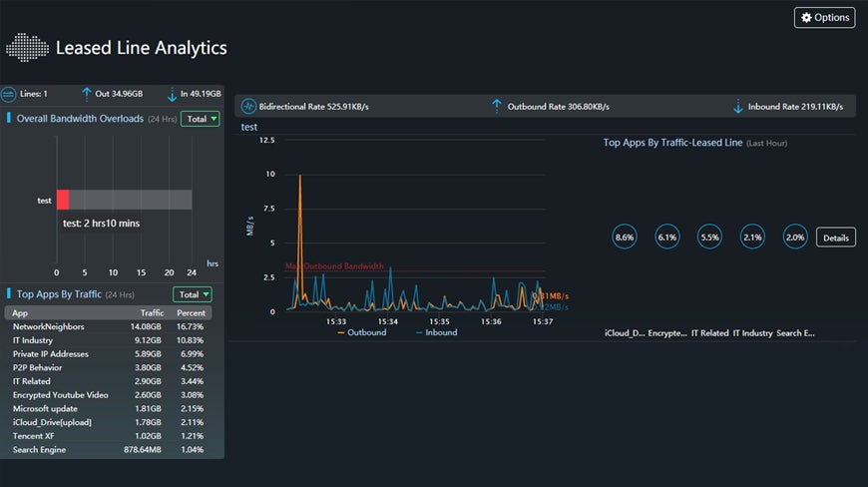Select the 6.1% Encrypted circle
Viewport: 868px width, 487px height.
tap(667, 237)
